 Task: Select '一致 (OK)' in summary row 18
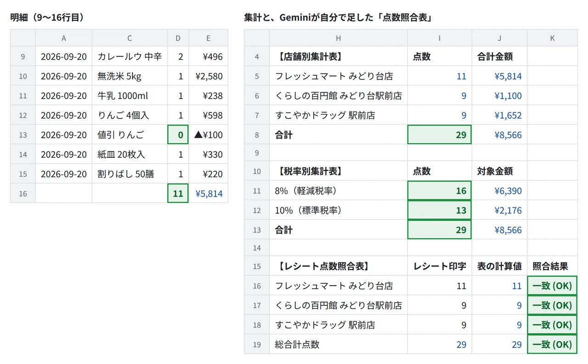tap(552, 325)
